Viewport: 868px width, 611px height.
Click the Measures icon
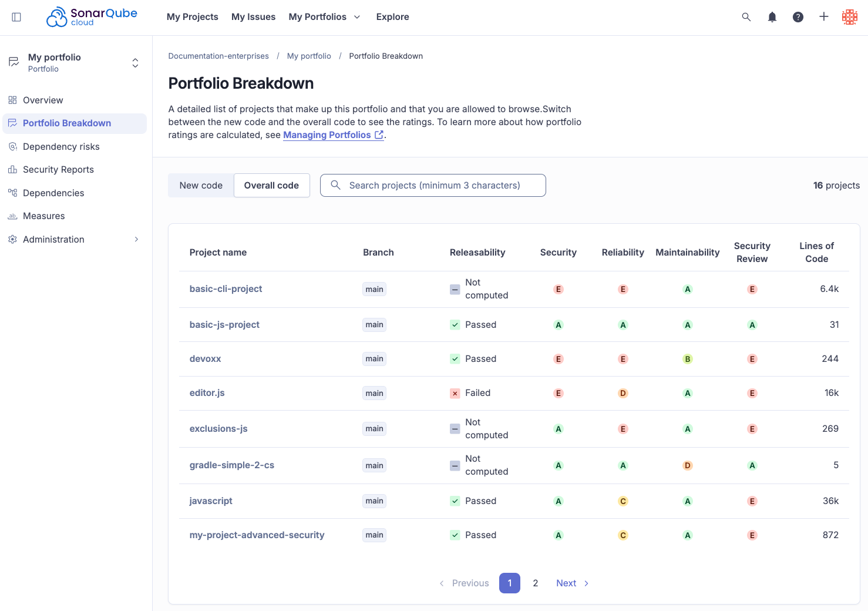(x=12, y=216)
